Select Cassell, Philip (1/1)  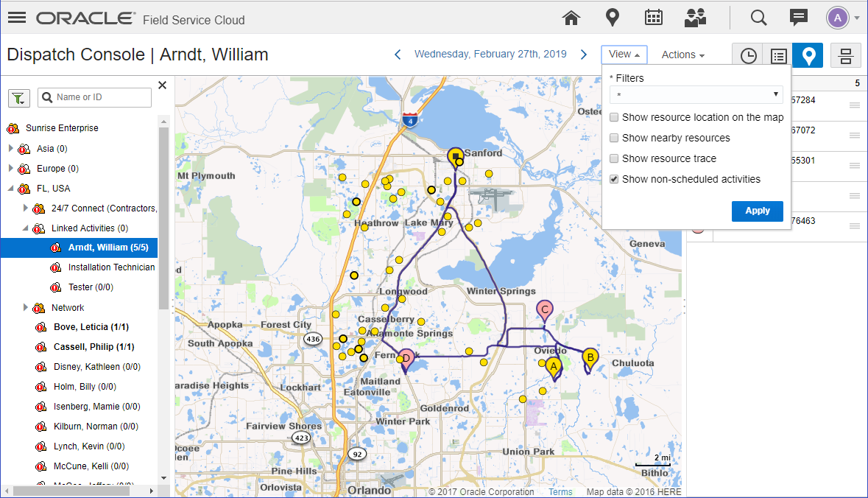pos(94,347)
